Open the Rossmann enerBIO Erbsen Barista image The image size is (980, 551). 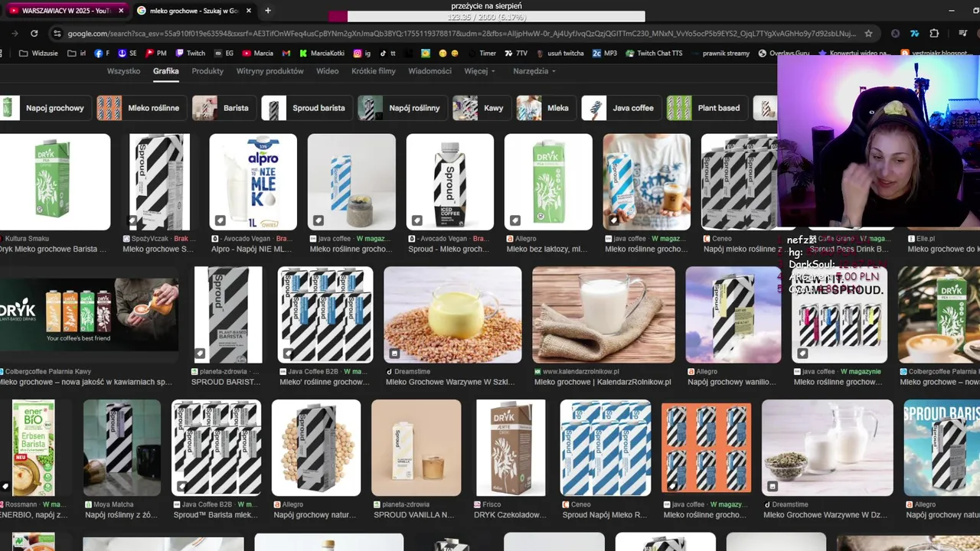(33, 448)
